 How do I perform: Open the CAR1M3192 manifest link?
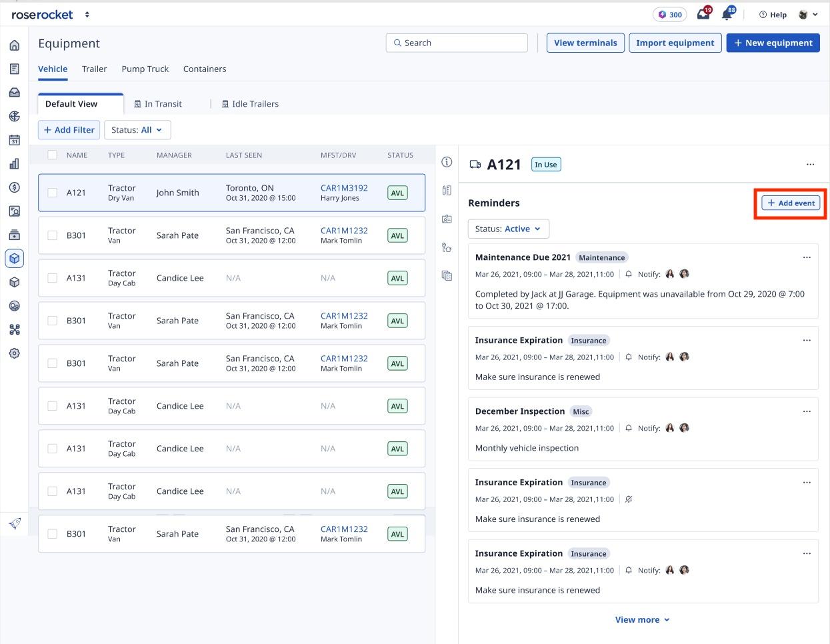coord(344,188)
